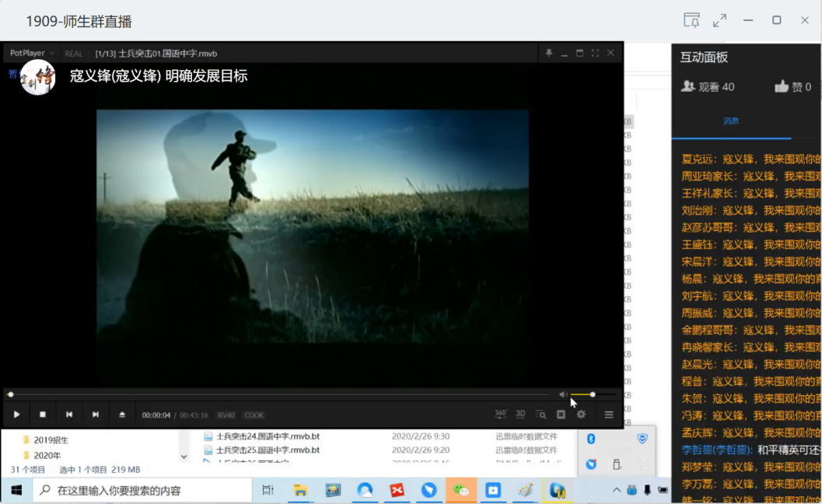Click the blue shield security tray icon

[642, 439]
